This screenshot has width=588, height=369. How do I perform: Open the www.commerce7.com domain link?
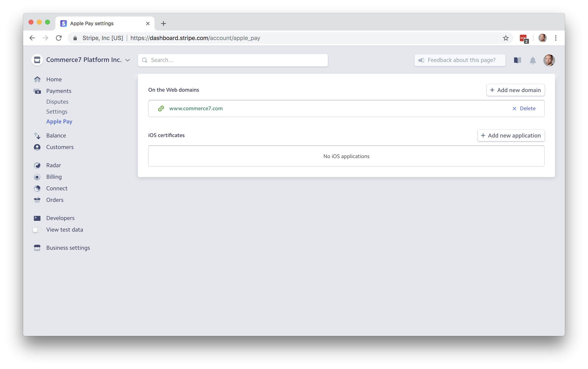[x=196, y=109]
